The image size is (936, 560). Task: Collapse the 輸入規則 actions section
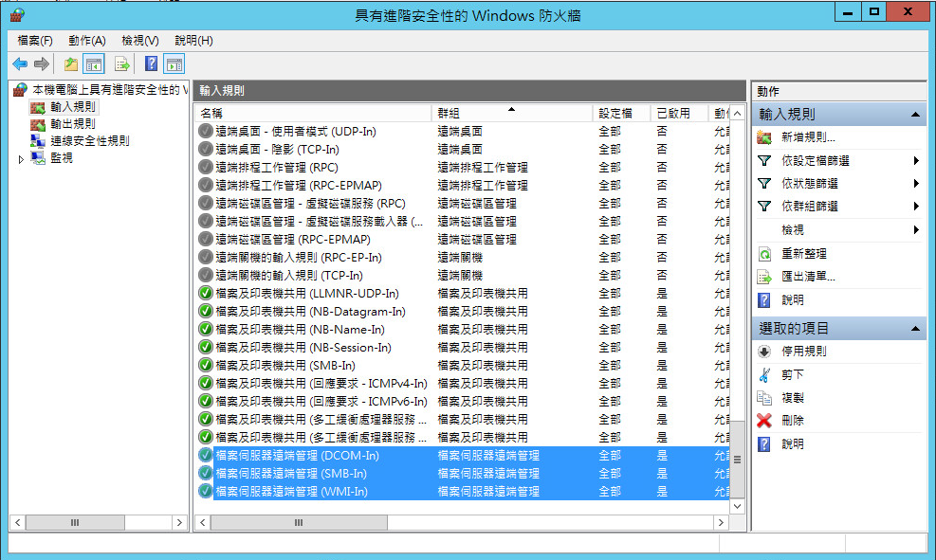915,115
